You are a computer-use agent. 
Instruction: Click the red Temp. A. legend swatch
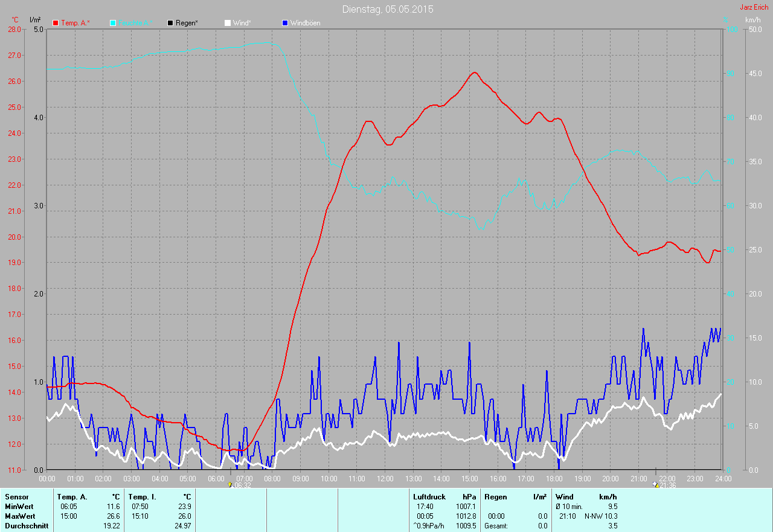tap(56, 23)
